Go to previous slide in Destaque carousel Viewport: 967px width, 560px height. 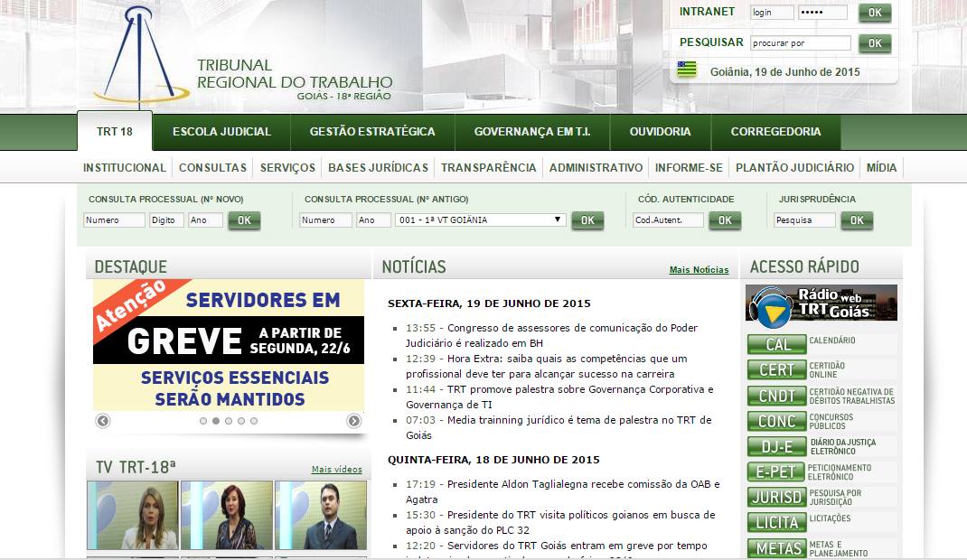pos(103,421)
